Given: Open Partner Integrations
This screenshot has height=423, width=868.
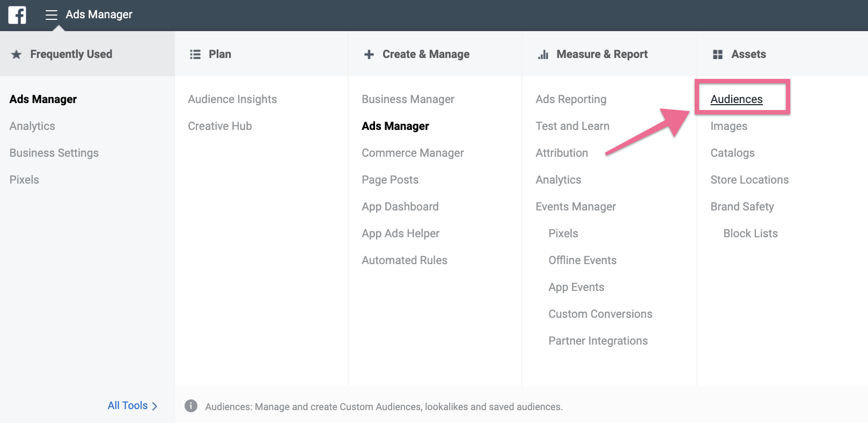Looking at the screenshot, I should (598, 341).
